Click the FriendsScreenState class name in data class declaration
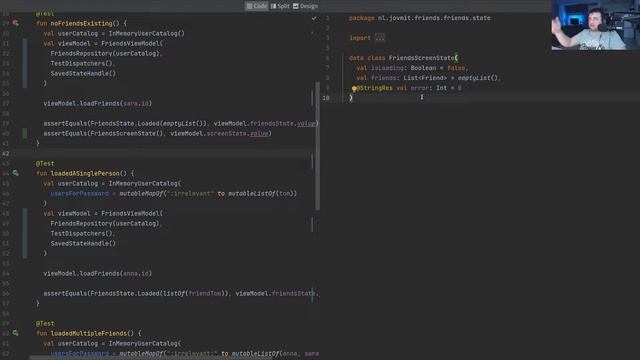 tap(421, 58)
